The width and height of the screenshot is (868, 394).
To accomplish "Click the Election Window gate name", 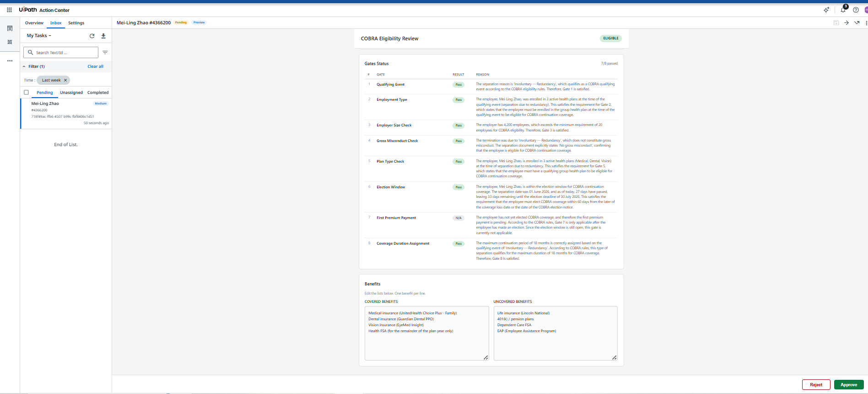I will [x=391, y=187].
